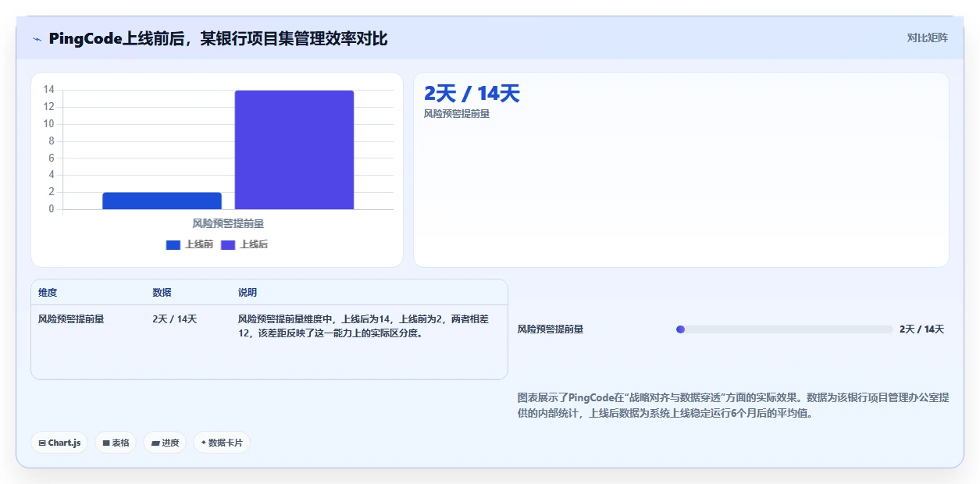Screen dimensions: 980x484
Task: Click the tall 上线后 bar in chart
Action: [294, 150]
